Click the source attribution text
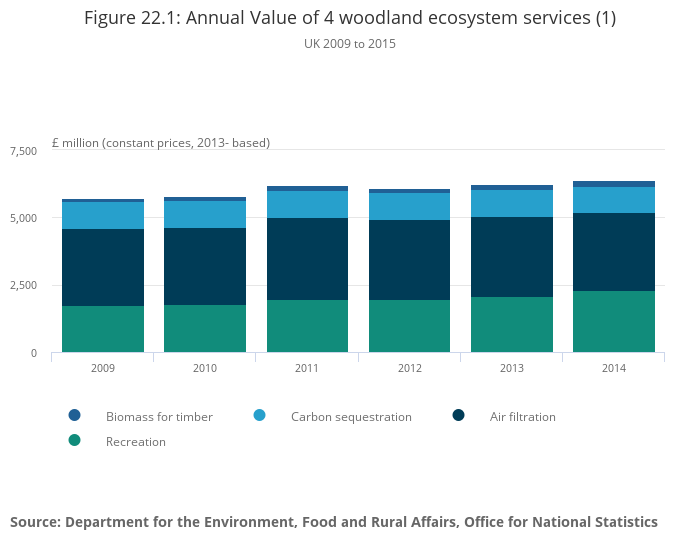Screen dimensions: 700x549 click(334, 522)
